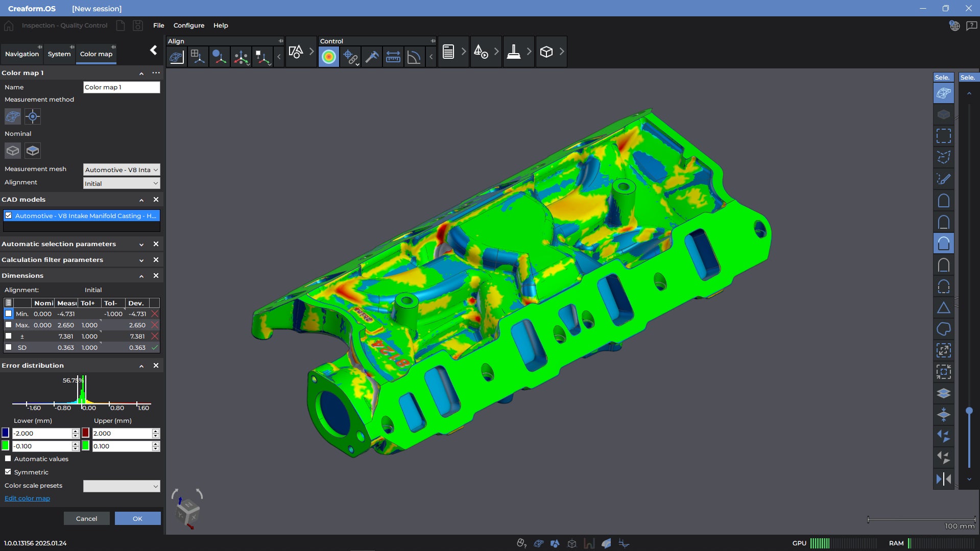The image size is (980, 551).
Task: Select the Color map tab
Action: tap(96, 54)
